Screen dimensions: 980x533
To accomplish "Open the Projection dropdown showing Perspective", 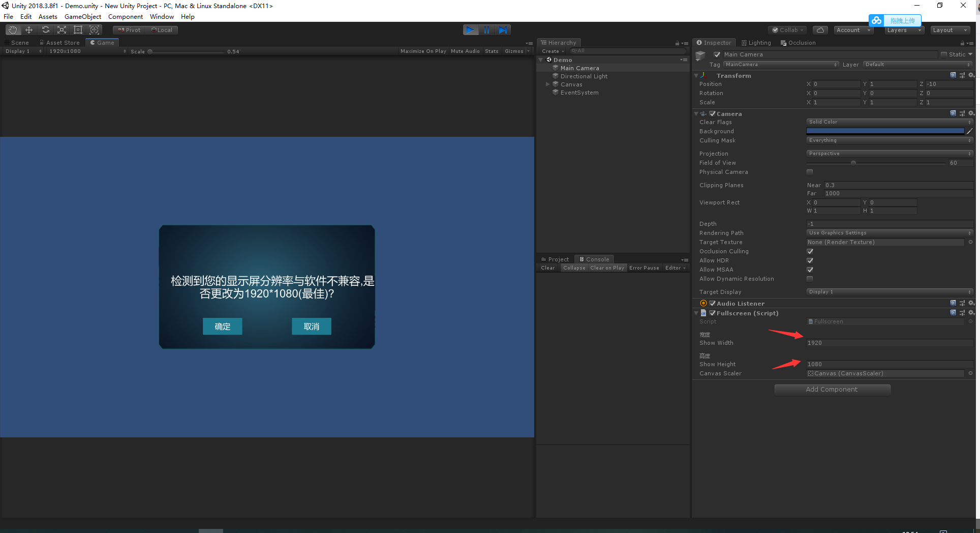I will [889, 153].
